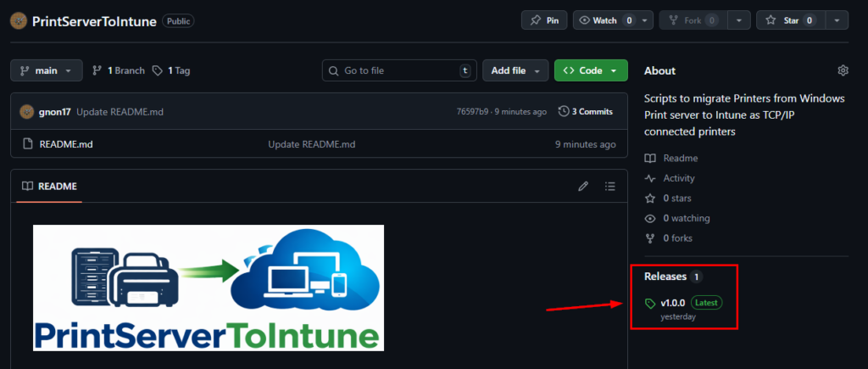This screenshot has height=369, width=868.
Task: Toggle Watch for this repository
Action: 605,20
